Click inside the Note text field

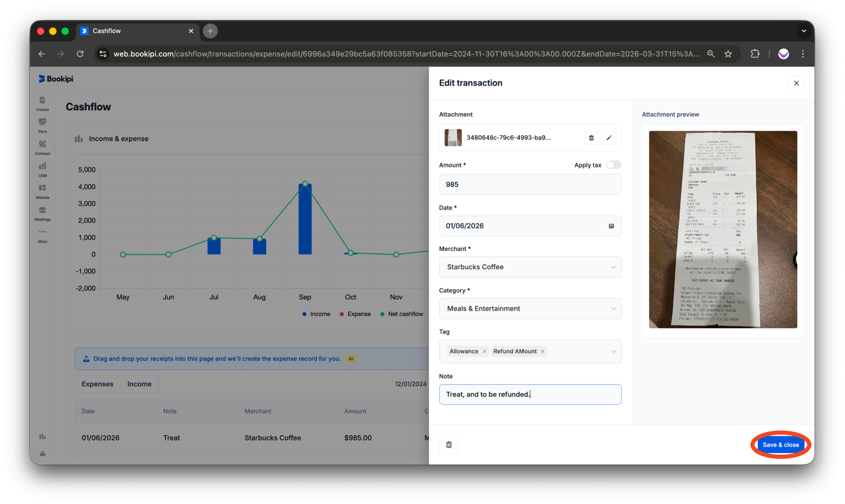pos(530,394)
